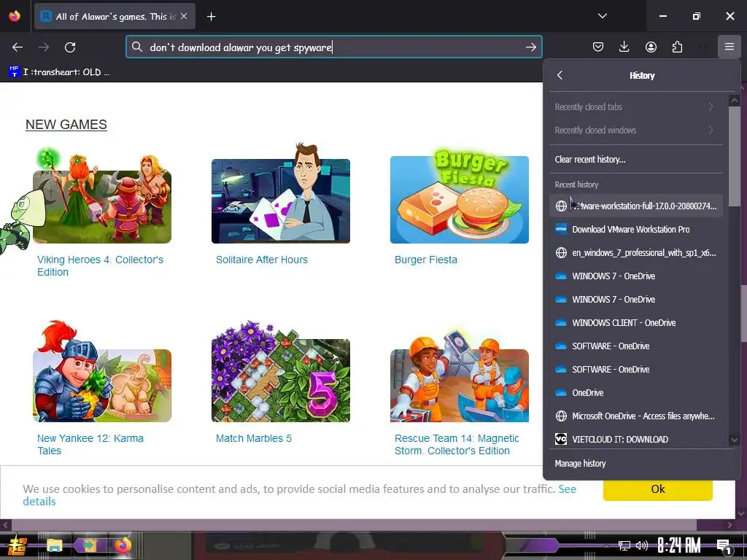Expand Recently closed tabs
This screenshot has width=747, height=560.
635,106
